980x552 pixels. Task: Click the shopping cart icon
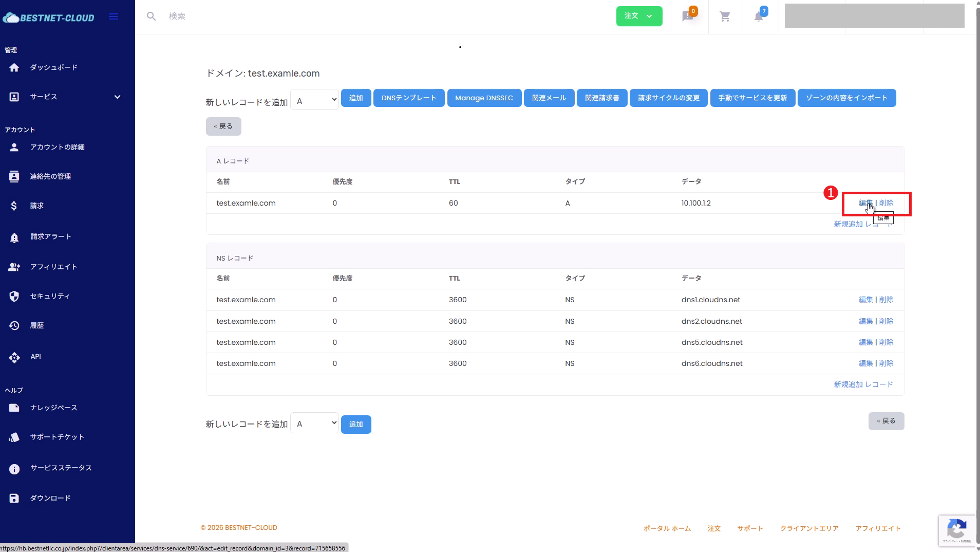pyautogui.click(x=725, y=16)
